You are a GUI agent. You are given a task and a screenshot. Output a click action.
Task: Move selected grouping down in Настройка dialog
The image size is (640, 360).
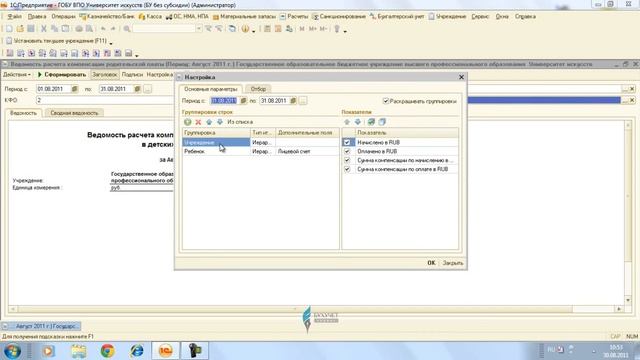pos(220,122)
